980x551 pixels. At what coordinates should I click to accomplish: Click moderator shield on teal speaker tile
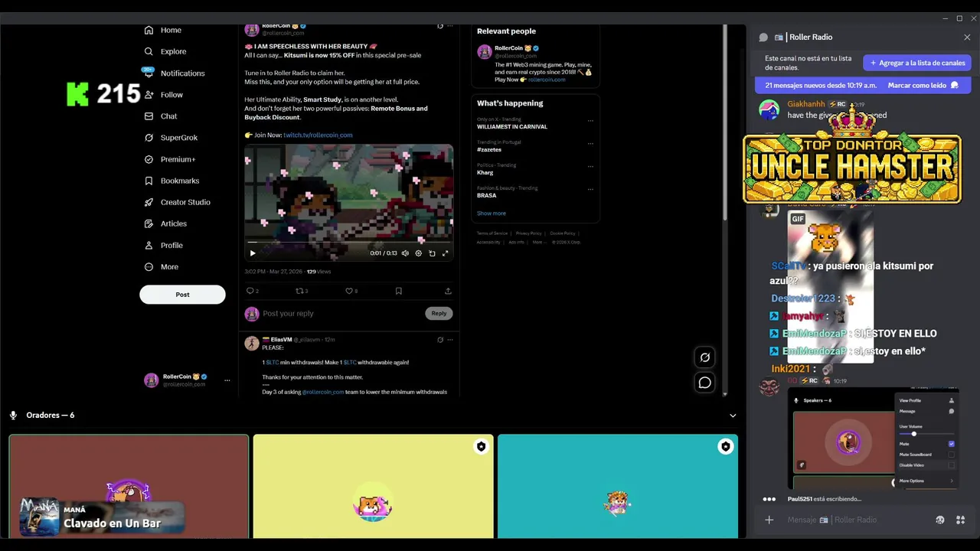725,446
